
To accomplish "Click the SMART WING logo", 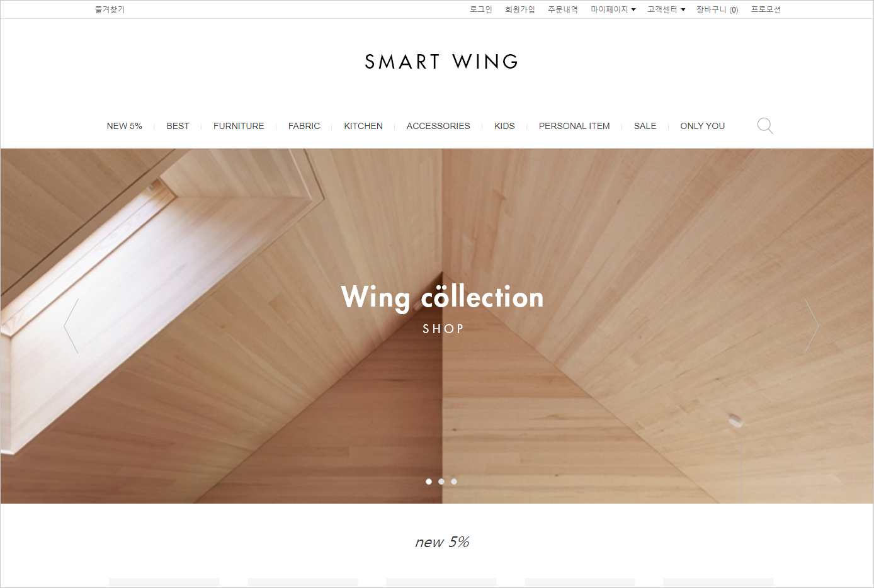I will 441,62.
